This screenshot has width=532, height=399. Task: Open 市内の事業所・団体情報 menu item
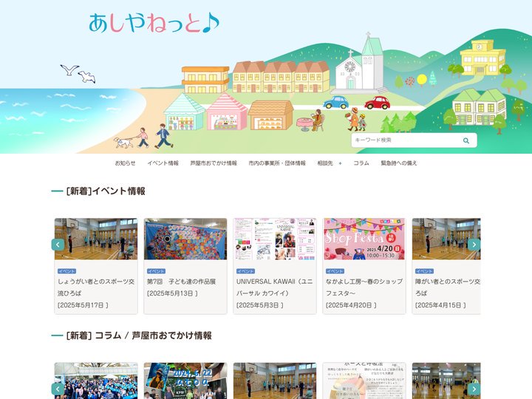277,163
